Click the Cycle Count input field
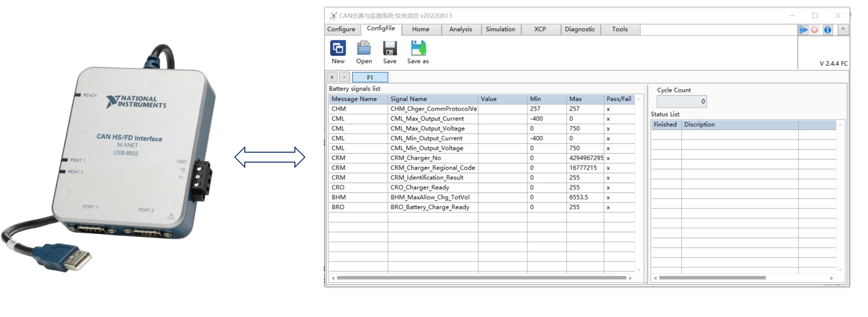Image resolution: width=868 pixels, height=317 pixels. tap(681, 102)
